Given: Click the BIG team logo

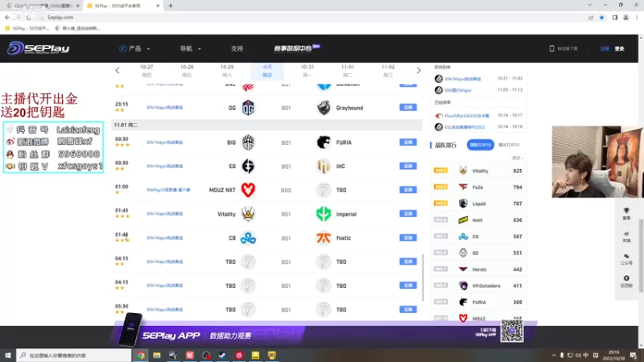Looking at the screenshot, I should (248, 142).
